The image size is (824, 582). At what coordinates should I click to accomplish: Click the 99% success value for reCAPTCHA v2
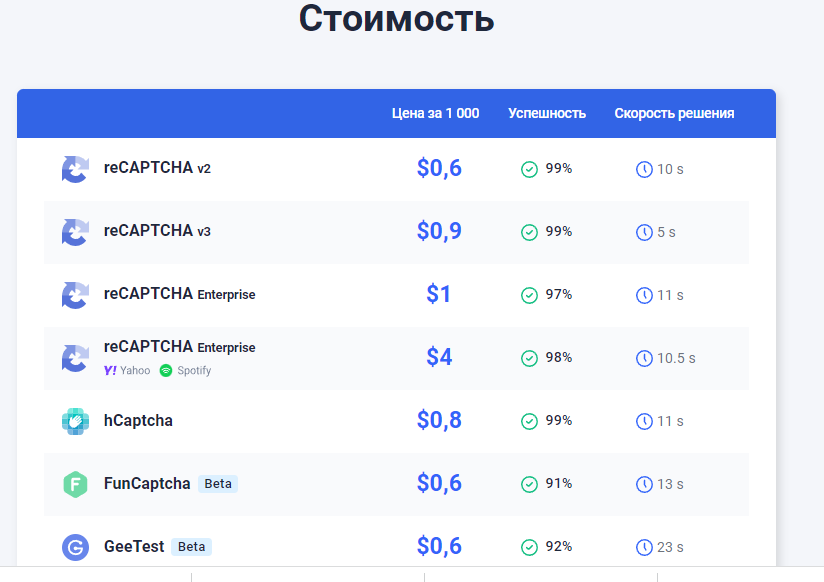tap(559, 168)
